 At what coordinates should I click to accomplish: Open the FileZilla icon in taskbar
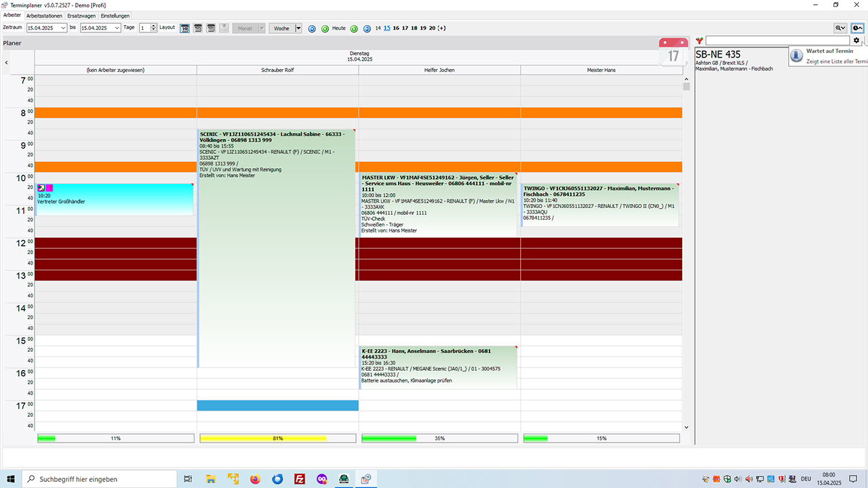click(300, 479)
